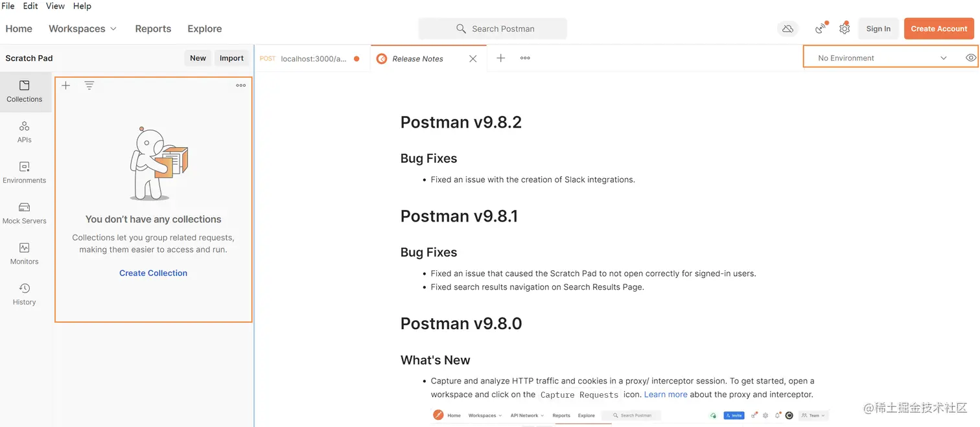Screen dimensions: 980x427
Task: Open the Learn more link
Action: coord(666,395)
